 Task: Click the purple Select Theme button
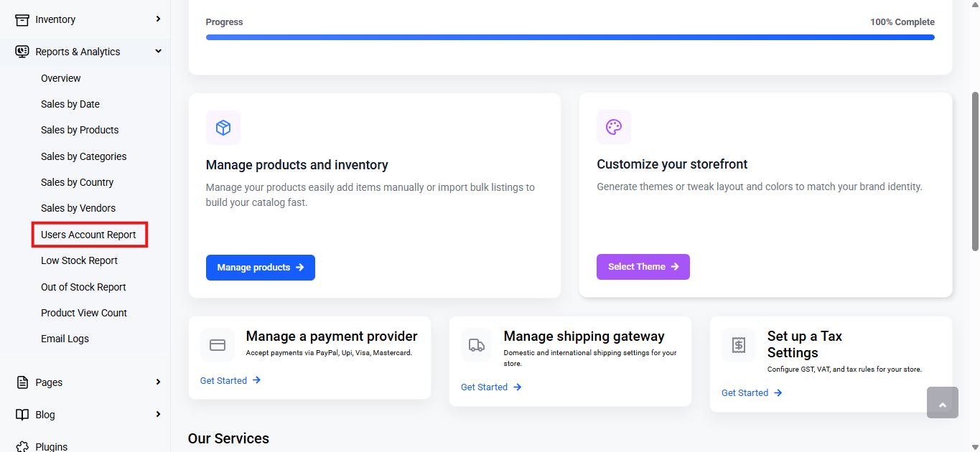643,267
